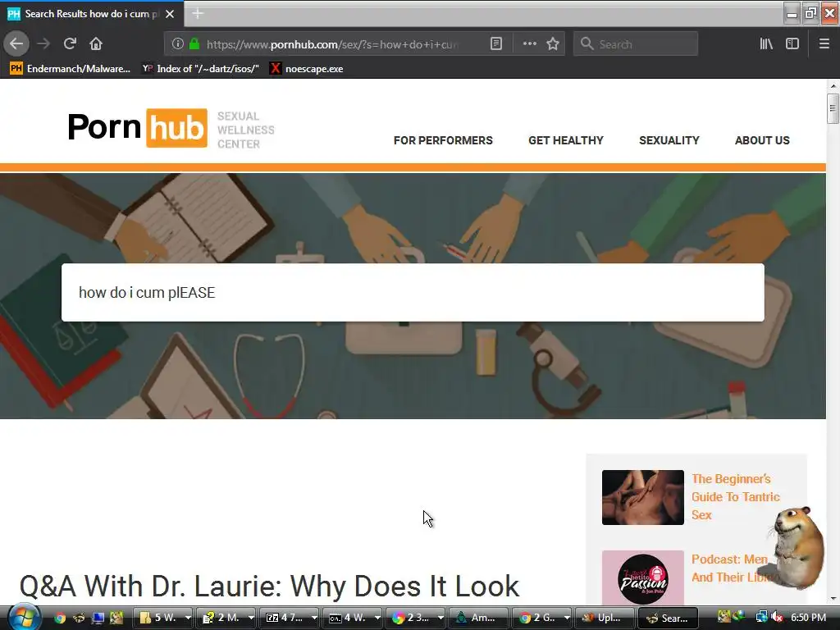Open the 2 M. taskbar group
The height and width of the screenshot is (630, 840).
(226, 618)
